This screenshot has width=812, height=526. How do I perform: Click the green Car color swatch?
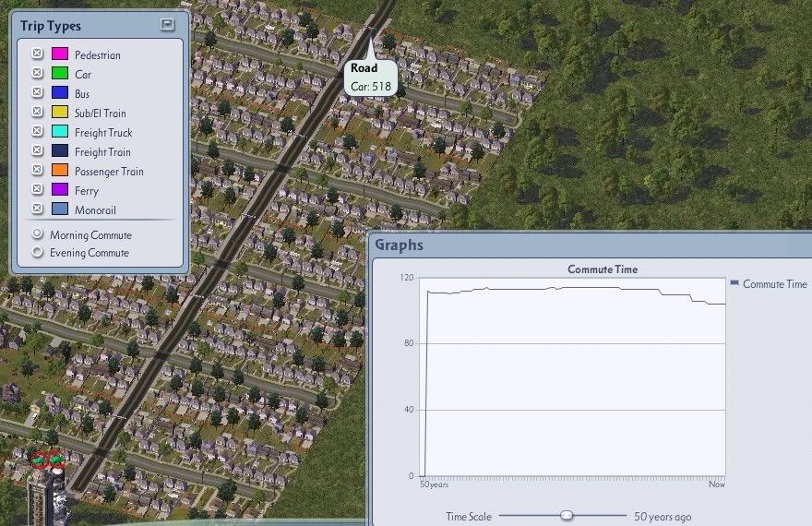[x=60, y=73]
